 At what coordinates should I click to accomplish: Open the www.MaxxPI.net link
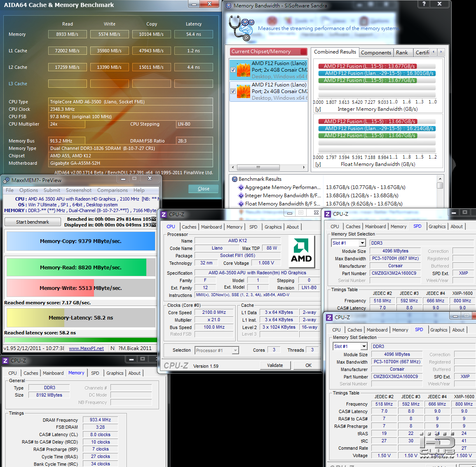point(86,348)
